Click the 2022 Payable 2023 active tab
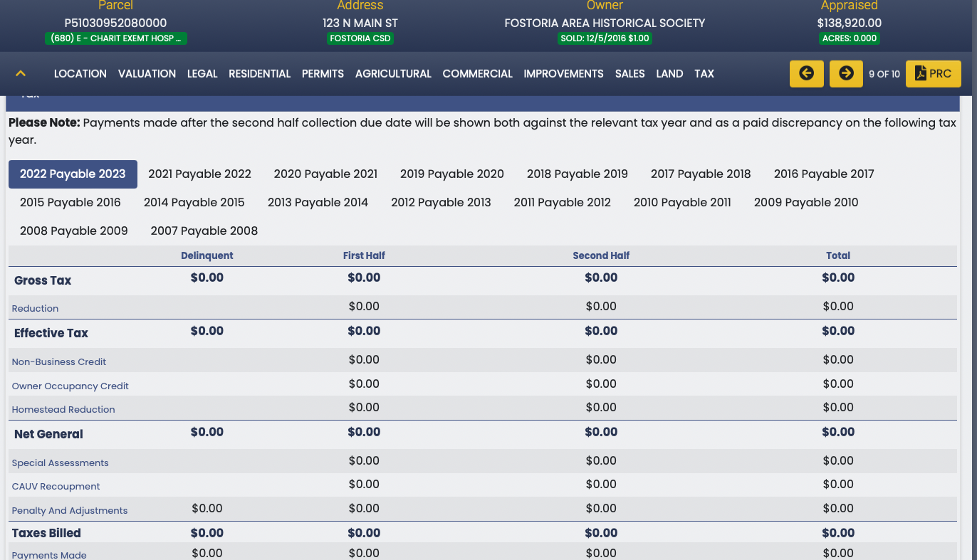Image resolution: width=977 pixels, height=560 pixels. (x=73, y=174)
